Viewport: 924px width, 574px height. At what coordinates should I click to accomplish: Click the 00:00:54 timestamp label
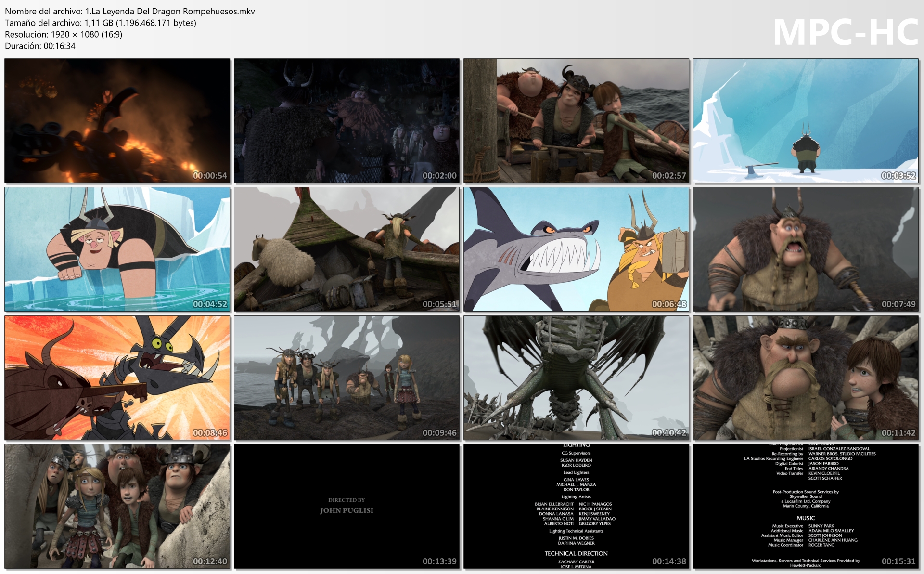click(x=210, y=176)
